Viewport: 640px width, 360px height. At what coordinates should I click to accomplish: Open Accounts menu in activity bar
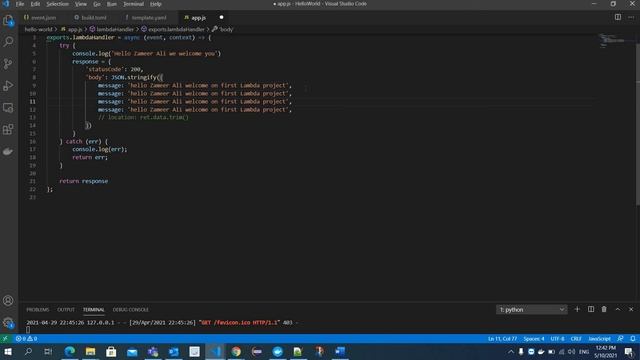coord(8,301)
